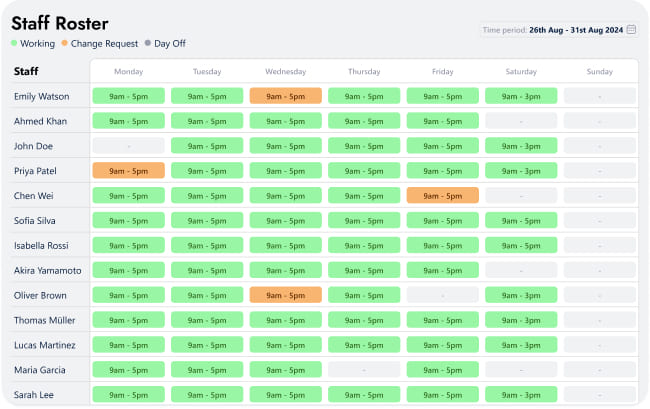The image size is (650, 409).
Task: Select the Wednesday column header
Action: pyautogui.click(x=286, y=72)
